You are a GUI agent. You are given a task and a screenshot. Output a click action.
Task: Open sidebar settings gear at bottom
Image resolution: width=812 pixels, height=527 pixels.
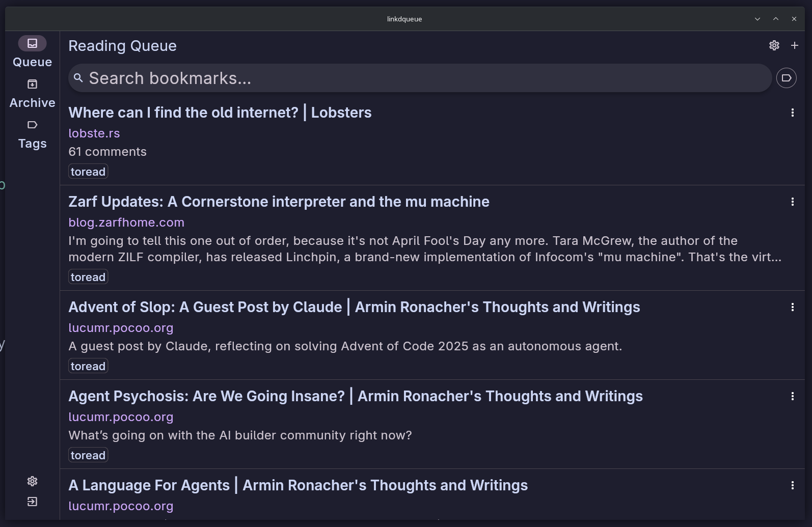click(x=32, y=481)
